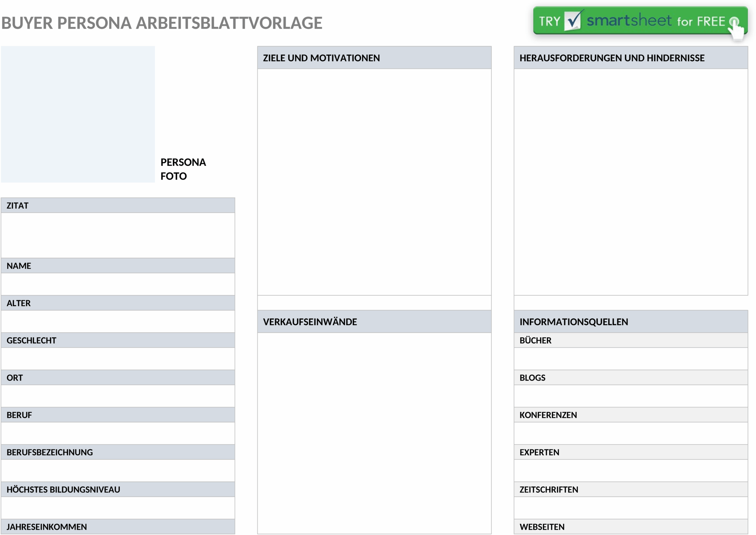The height and width of the screenshot is (535, 756).
Task: Click the Smartsheet checkmark logo icon
Action: tap(574, 20)
